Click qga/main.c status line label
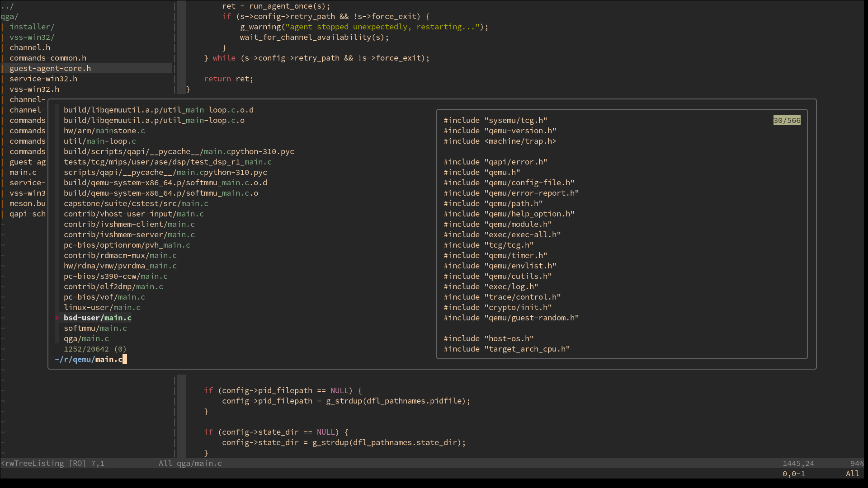Viewport: 868px width, 488px height. 199,464
